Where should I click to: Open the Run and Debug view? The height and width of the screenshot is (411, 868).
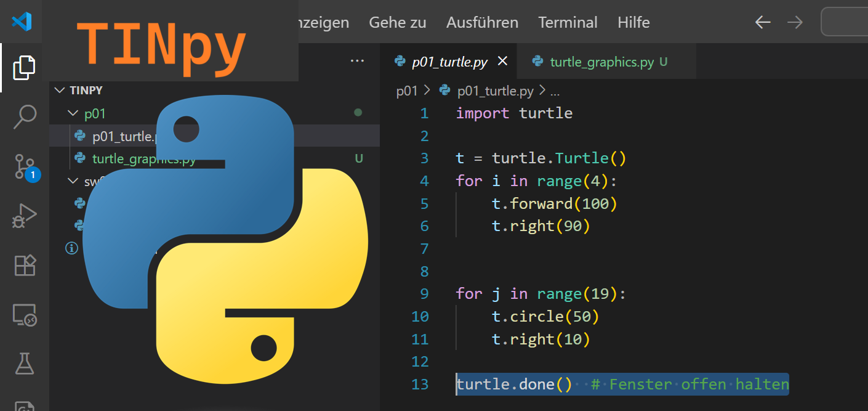[25, 216]
